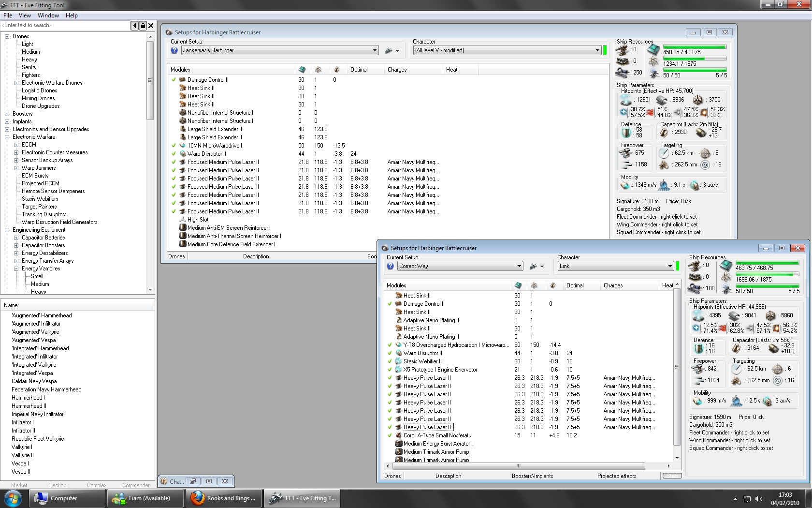Click the shield hitpoints icon showing 4395
Screen dimensions: 812x508
point(698,315)
